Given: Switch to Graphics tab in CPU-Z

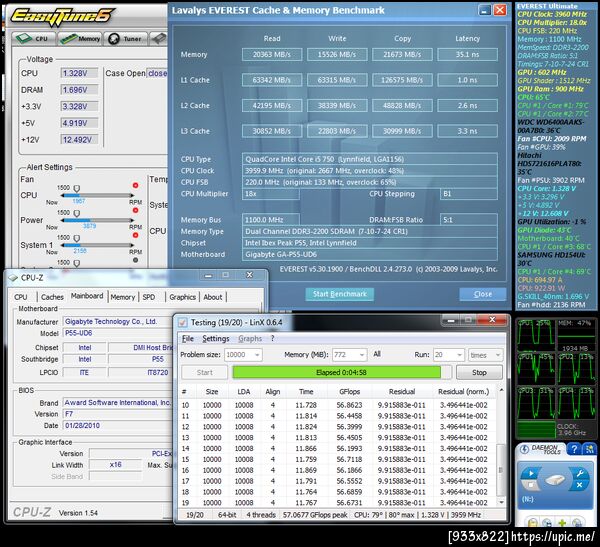Looking at the screenshot, I should coord(183,297).
